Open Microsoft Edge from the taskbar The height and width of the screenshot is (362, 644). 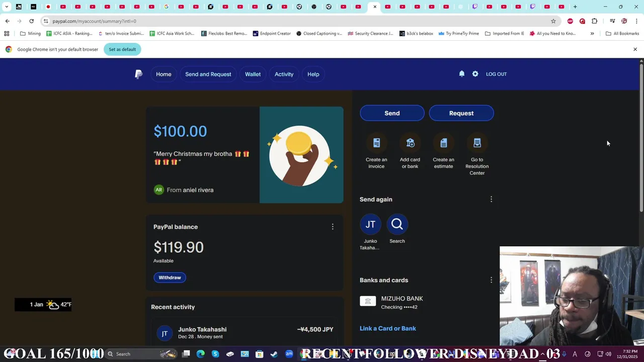pyautogui.click(x=200, y=354)
